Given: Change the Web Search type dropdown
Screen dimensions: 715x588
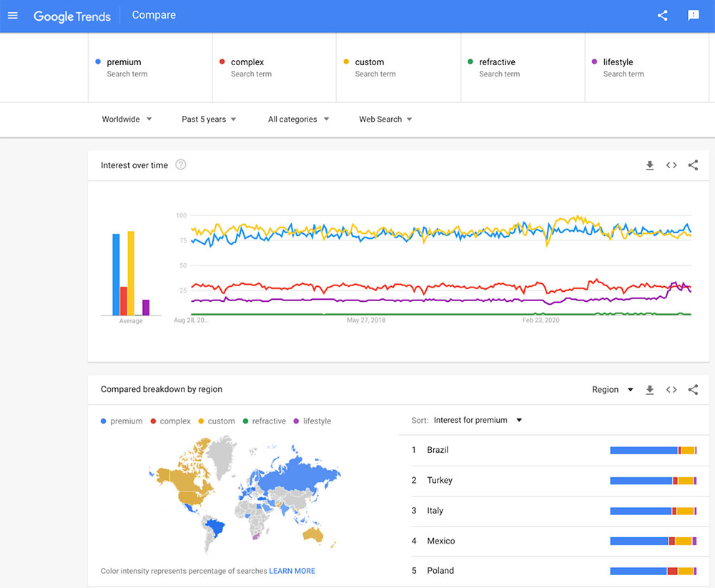Looking at the screenshot, I should click(x=385, y=119).
